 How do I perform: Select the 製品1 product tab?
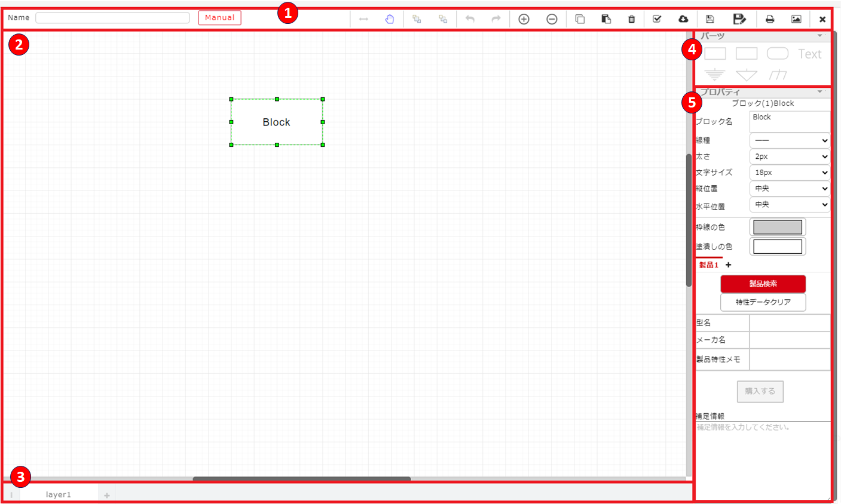click(709, 265)
